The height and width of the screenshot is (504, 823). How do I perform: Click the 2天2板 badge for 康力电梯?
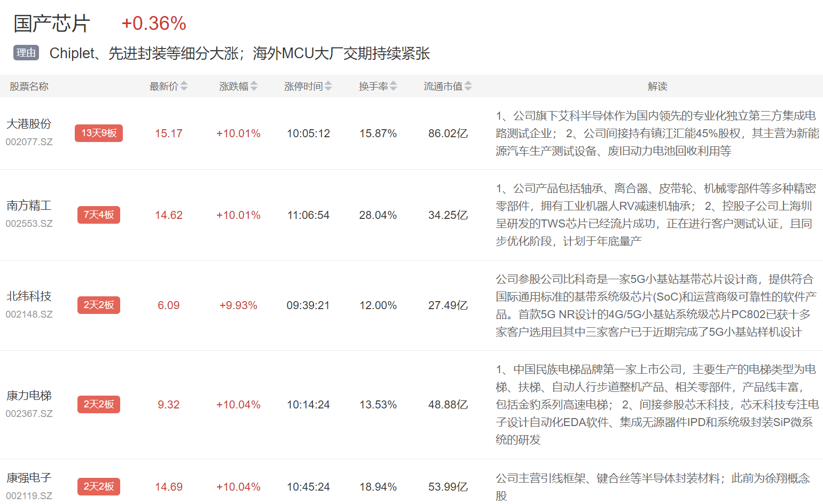click(x=99, y=404)
